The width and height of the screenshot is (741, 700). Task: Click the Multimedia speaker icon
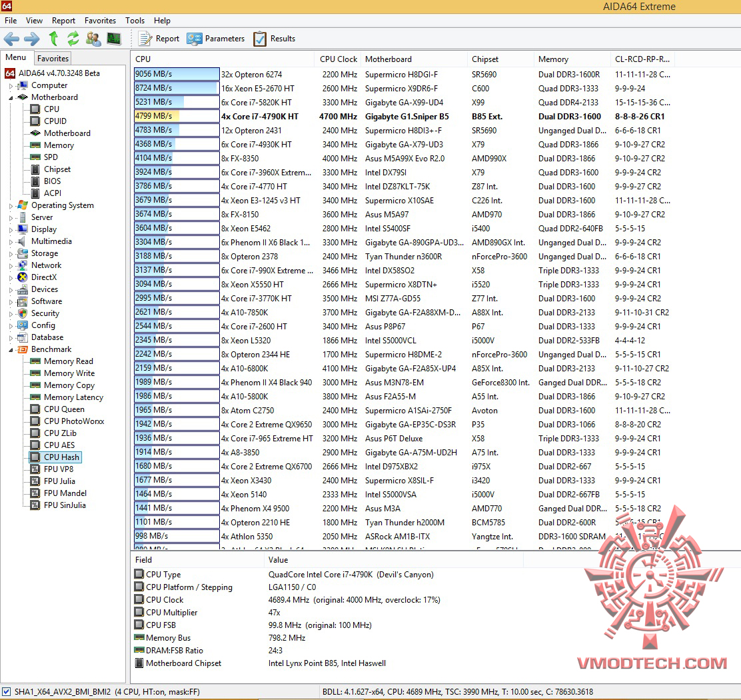23,241
